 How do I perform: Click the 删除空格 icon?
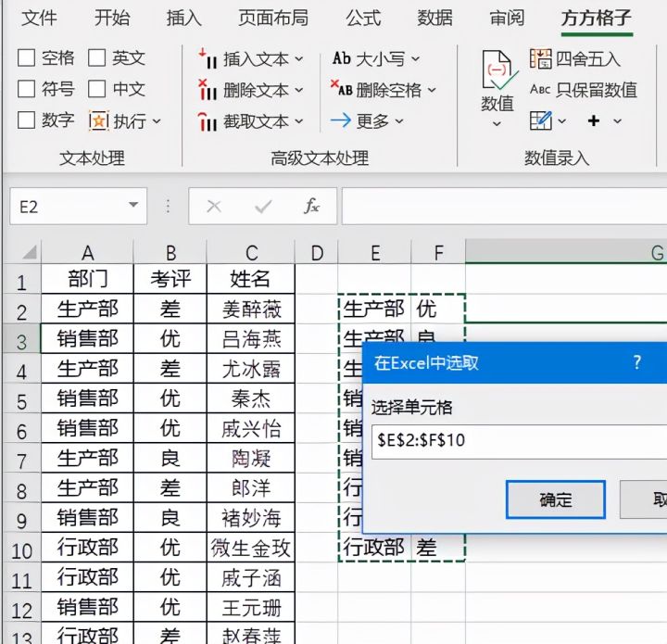pos(342,88)
